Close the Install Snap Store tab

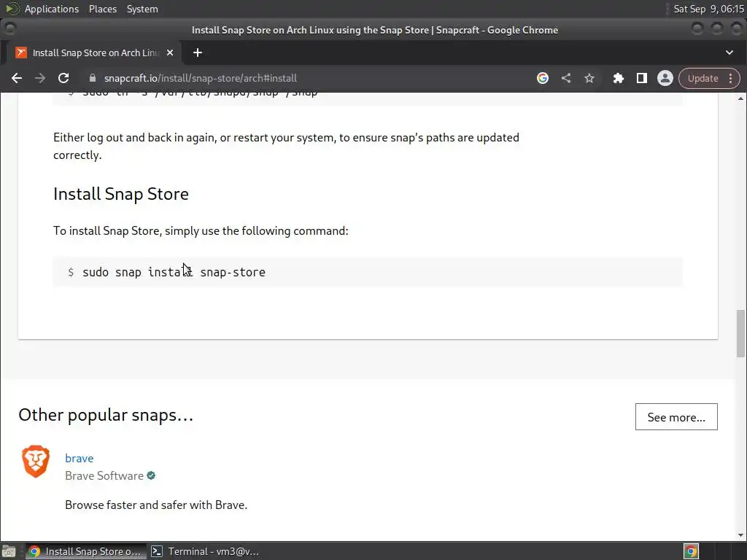click(170, 52)
